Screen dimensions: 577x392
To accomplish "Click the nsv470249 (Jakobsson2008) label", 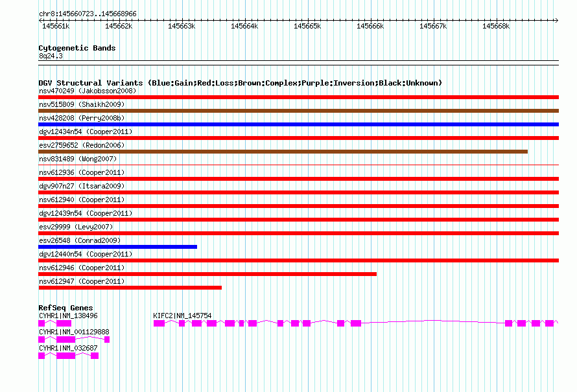I will 88,91.
